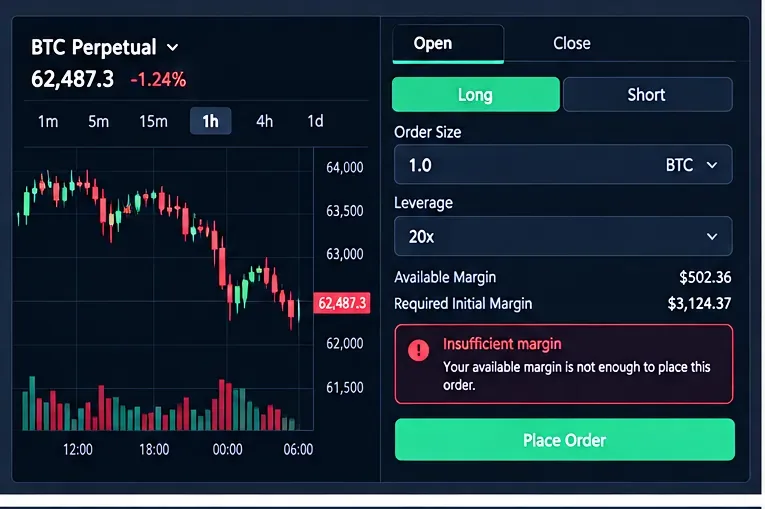Select the 4h timeframe
The width and height of the screenshot is (765, 509).
pos(264,121)
